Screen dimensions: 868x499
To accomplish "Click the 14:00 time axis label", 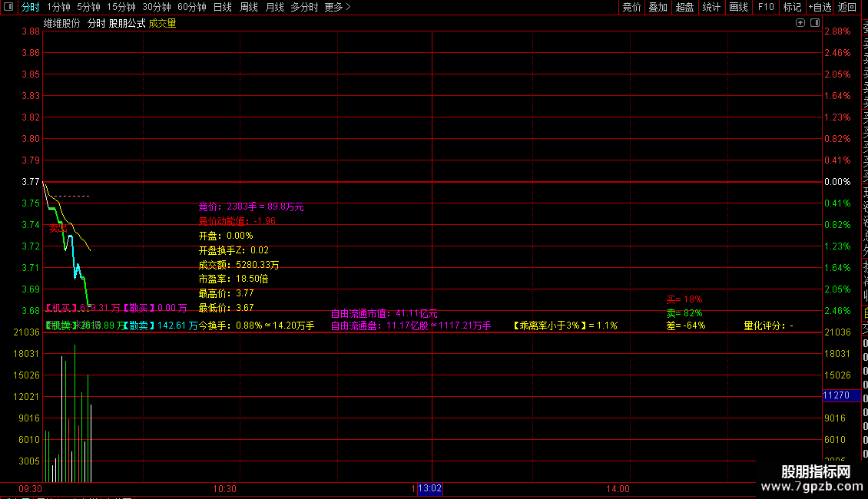I will click(x=618, y=489).
